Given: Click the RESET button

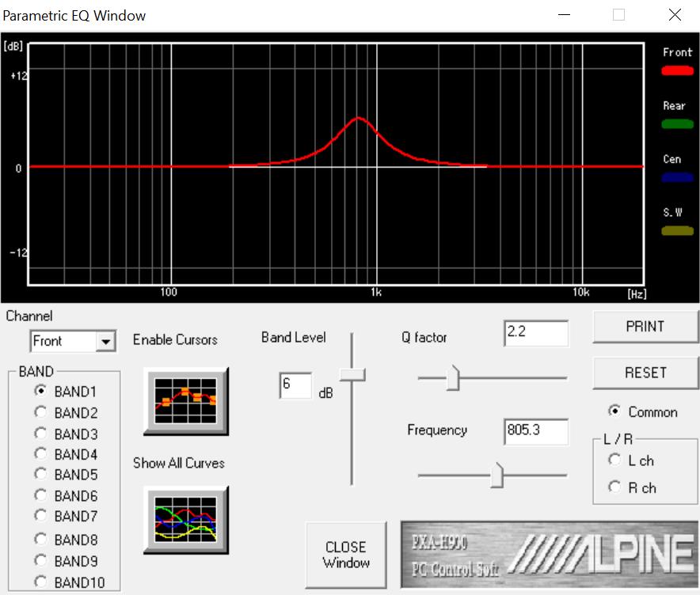Looking at the screenshot, I should (645, 373).
